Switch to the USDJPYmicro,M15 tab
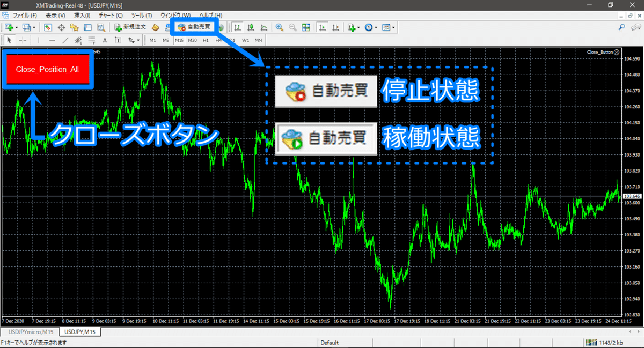 [x=30, y=331]
